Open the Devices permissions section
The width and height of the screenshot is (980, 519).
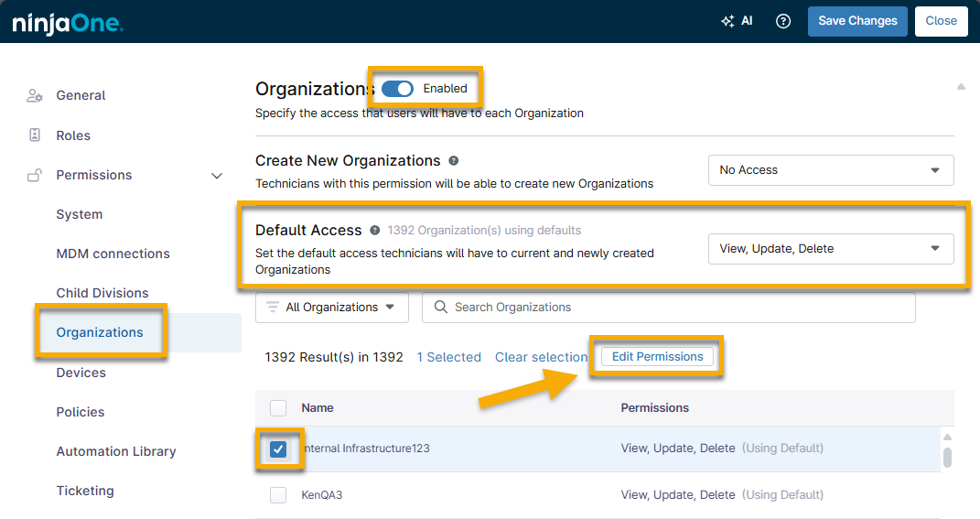81,373
